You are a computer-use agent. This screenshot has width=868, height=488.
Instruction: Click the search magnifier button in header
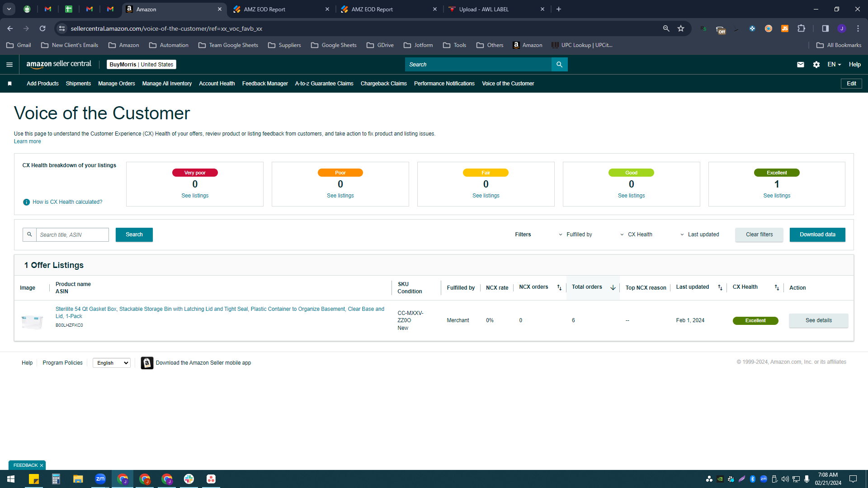(559, 65)
